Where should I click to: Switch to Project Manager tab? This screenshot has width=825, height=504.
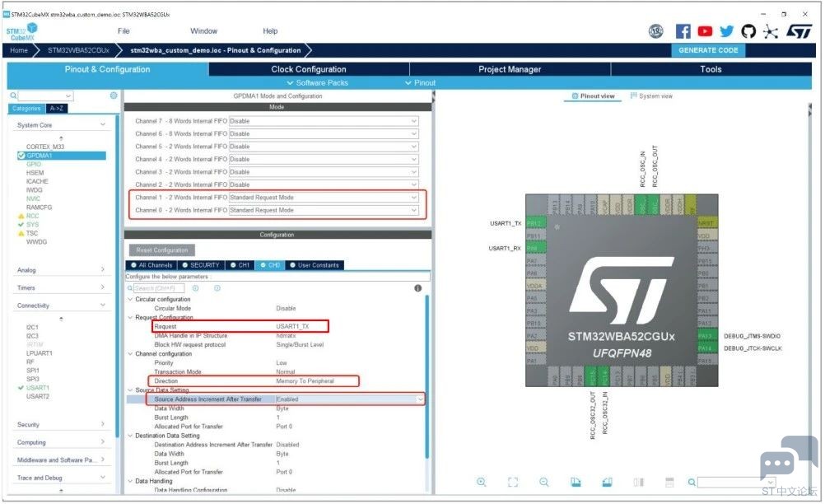510,69
